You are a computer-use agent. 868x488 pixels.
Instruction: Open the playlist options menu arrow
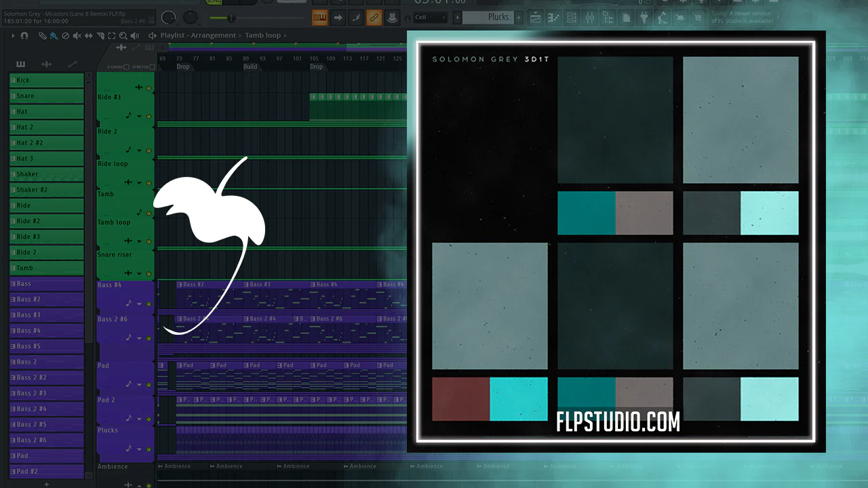[x=13, y=35]
